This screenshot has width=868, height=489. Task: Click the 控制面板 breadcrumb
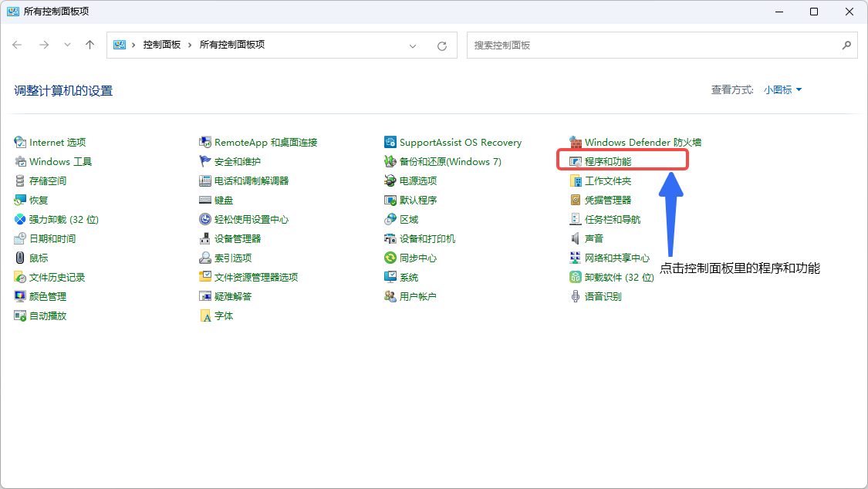[x=162, y=45]
